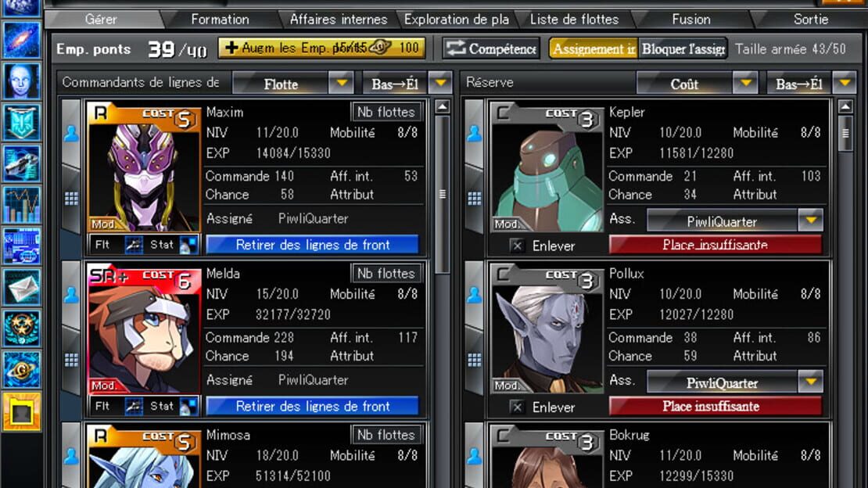Select Melda's portrait thumbnail
The image size is (868, 488).
click(x=145, y=332)
